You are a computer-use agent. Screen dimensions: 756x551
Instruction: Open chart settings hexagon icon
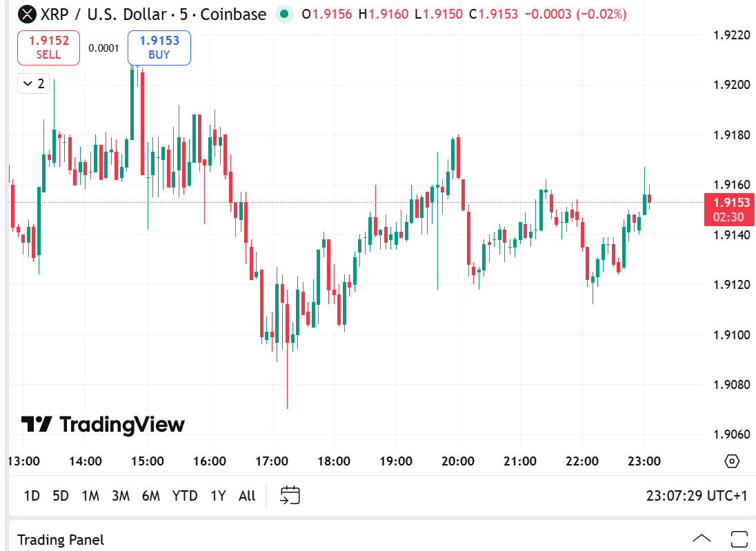pyautogui.click(x=732, y=461)
